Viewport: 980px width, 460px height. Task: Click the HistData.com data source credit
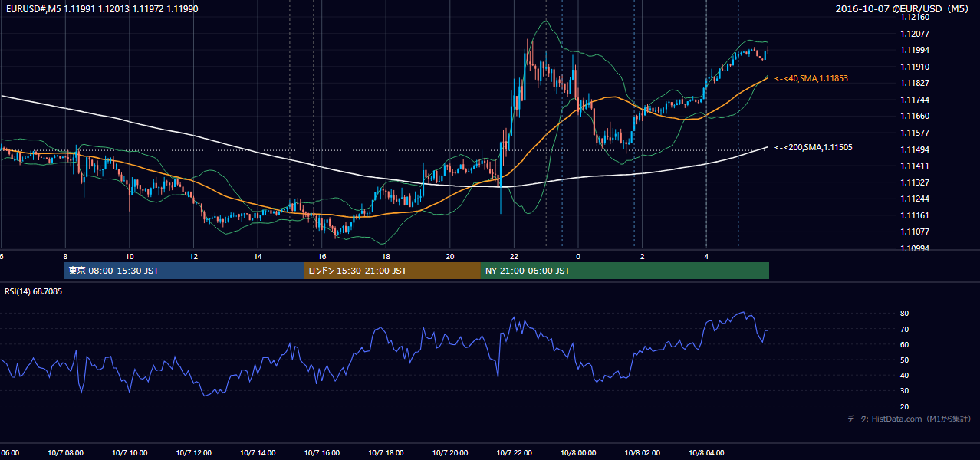(909, 419)
